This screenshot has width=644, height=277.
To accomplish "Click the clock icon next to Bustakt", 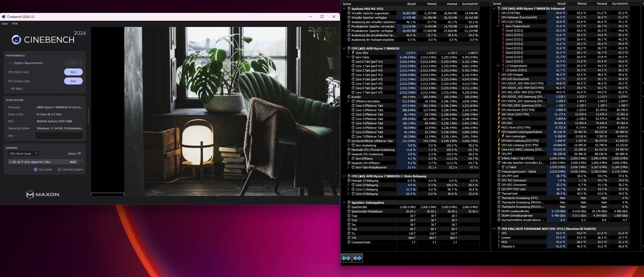I will [x=349, y=97].
